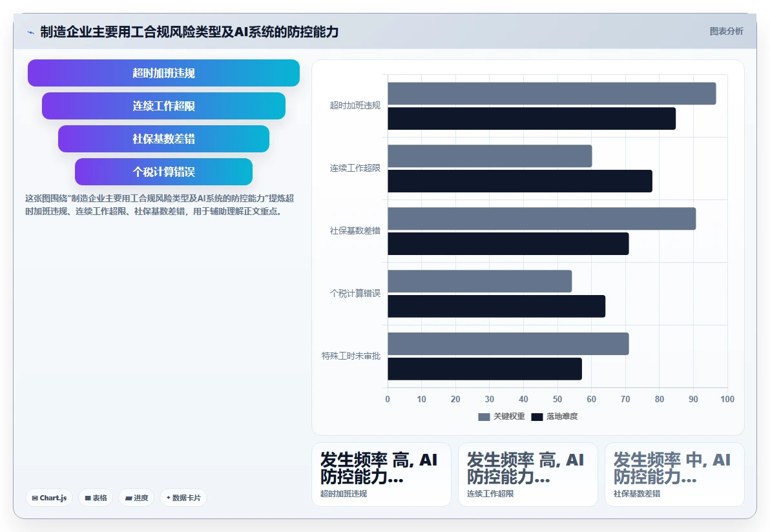
Task: Click the 关键权重 bar for 连续工作超限
Action: tap(490, 156)
